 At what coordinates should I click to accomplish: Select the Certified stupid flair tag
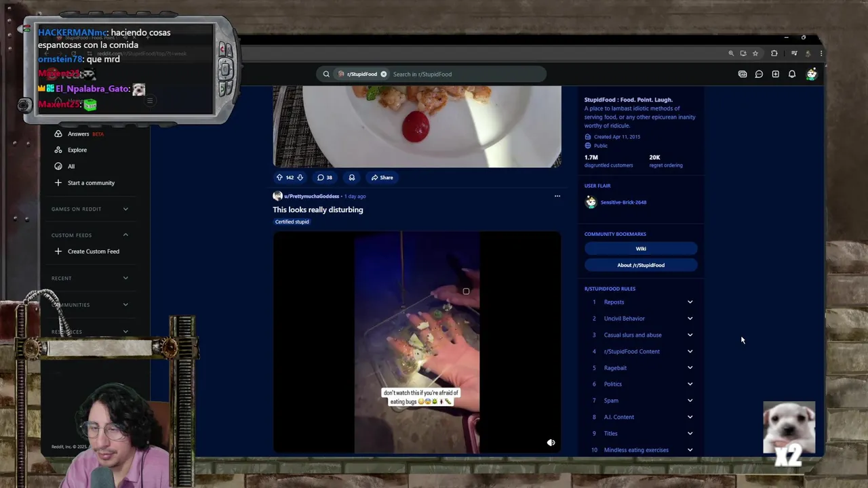click(x=292, y=222)
